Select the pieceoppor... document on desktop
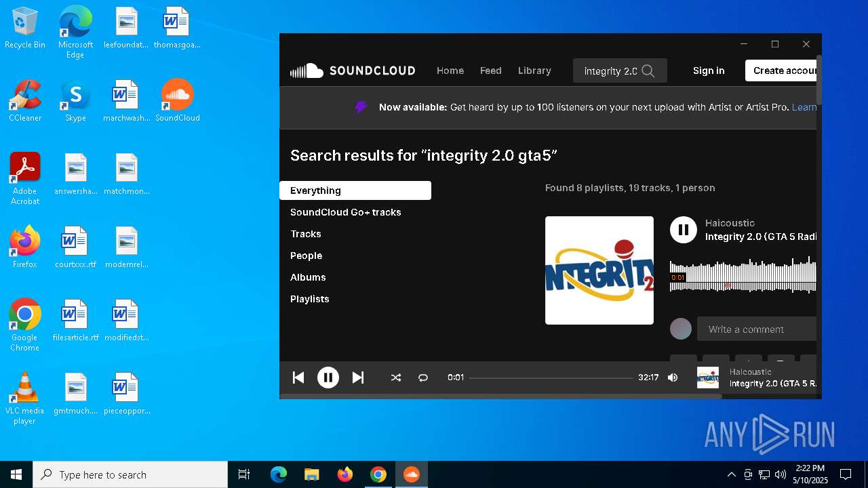The width and height of the screenshot is (868, 488). click(x=126, y=393)
